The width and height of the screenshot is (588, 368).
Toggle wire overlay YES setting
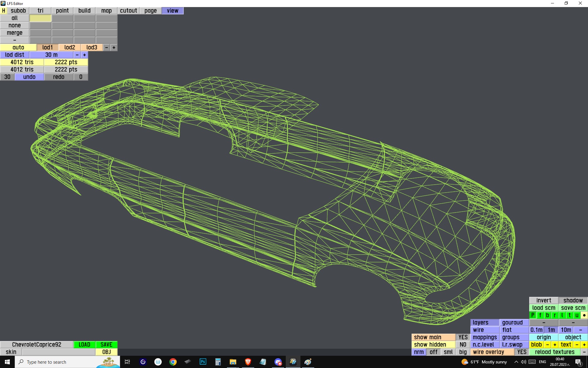click(522, 352)
